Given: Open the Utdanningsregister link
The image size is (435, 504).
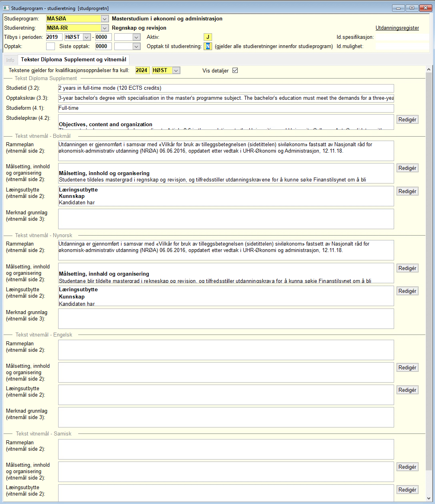Looking at the screenshot, I should click(x=397, y=28).
